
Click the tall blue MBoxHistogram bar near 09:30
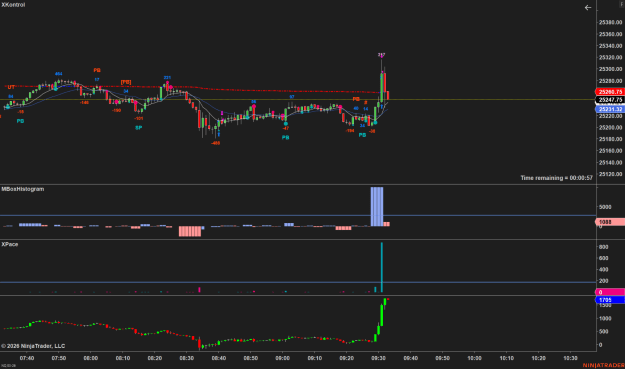pos(377,206)
